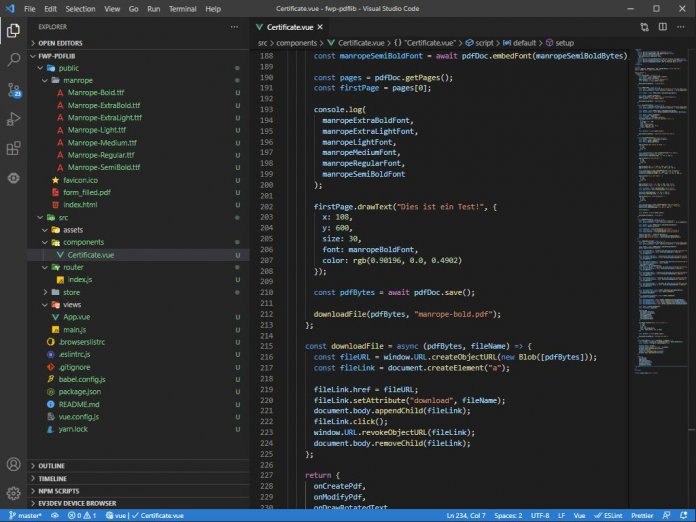Click the code minimap
This screenshot has width=696, height=522.
661,213
